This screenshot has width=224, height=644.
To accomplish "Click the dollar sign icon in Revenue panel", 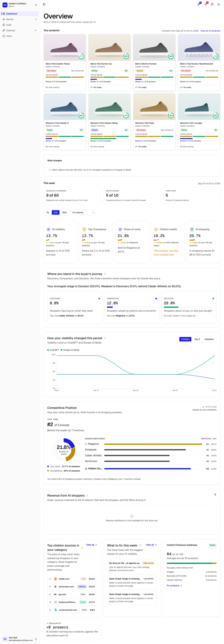I will point(215,495).
